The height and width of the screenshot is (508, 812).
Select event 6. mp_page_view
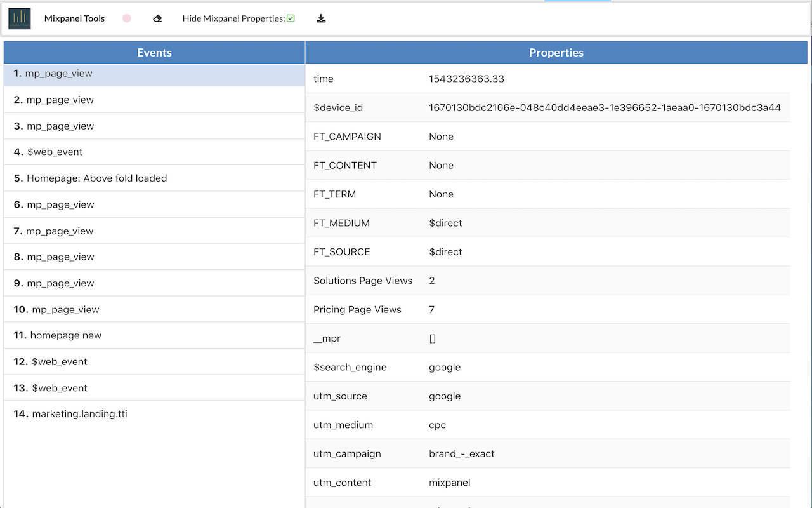pyautogui.click(x=154, y=204)
